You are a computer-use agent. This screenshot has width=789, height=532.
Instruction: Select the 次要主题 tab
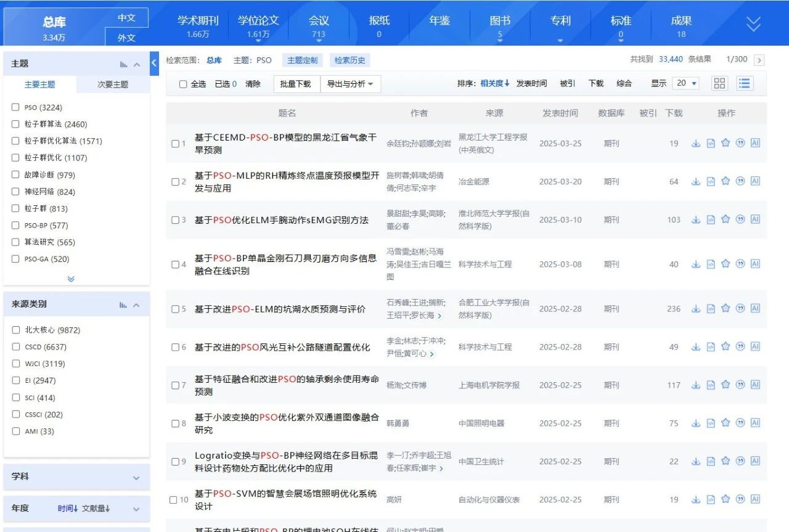[x=113, y=84]
